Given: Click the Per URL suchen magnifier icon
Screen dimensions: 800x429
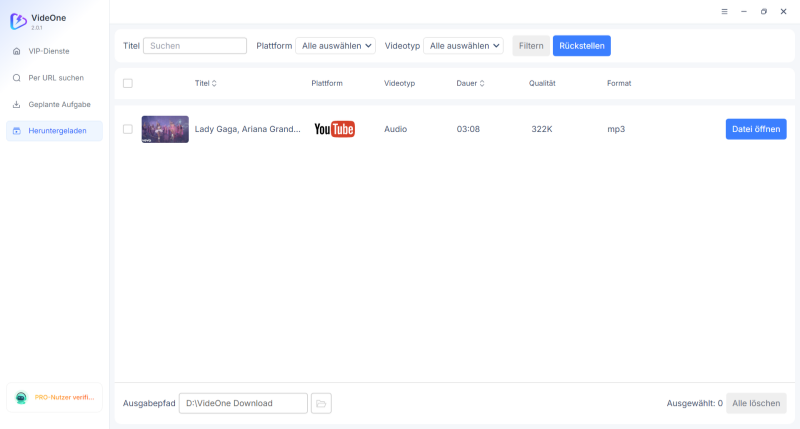Looking at the screenshot, I should click(17, 78).
